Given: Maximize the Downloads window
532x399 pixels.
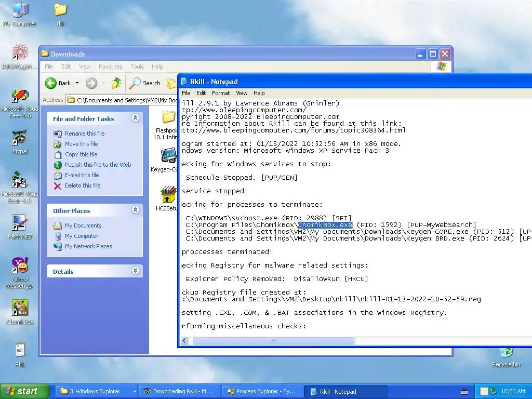Looking at the screenshot, I should coord(433,54).
